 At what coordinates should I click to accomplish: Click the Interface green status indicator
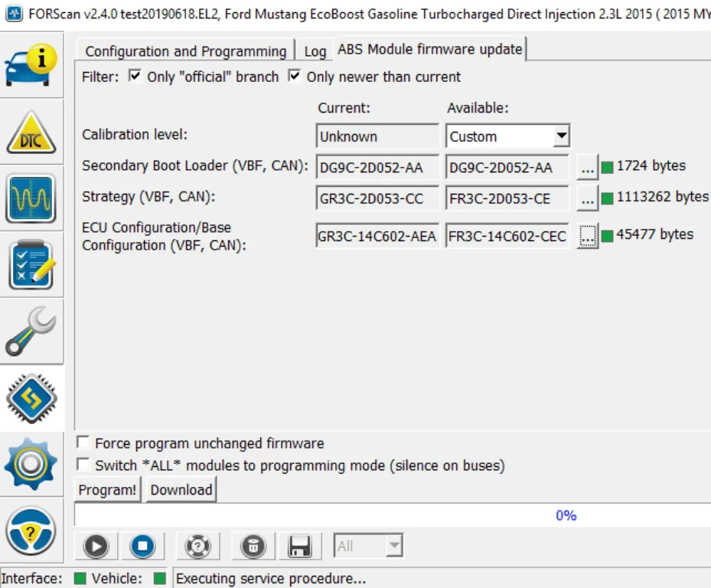click(80, 579)
